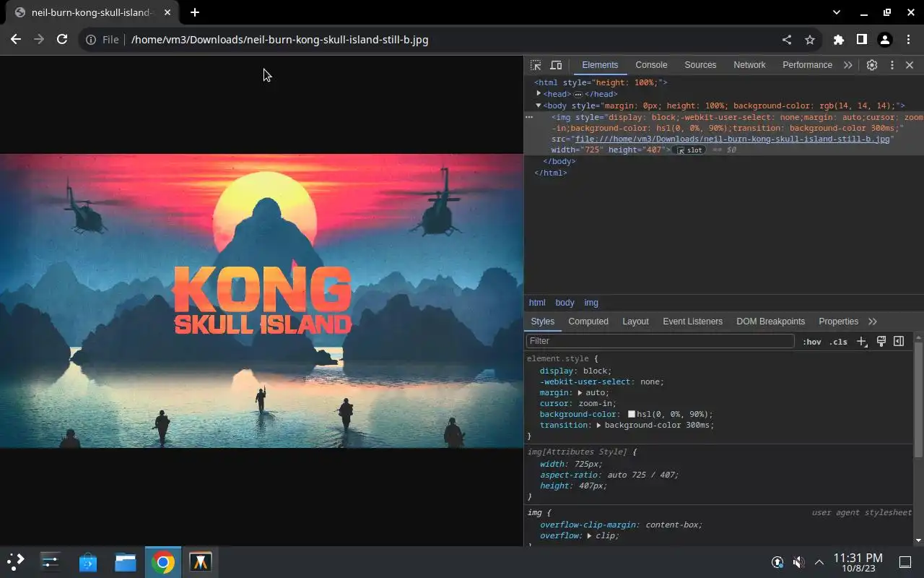The height and width of the screenshot is (578, 924).
Task: Add a new style rule
Action: 861,342
